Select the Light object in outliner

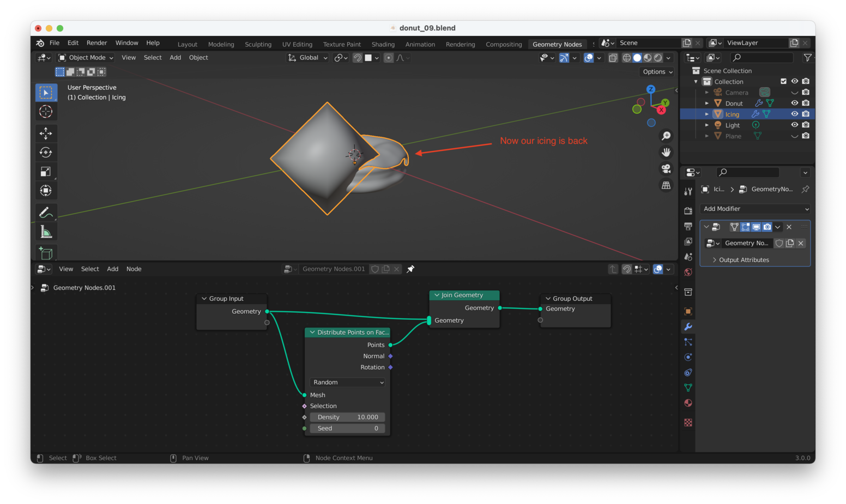tap(732, 125)
